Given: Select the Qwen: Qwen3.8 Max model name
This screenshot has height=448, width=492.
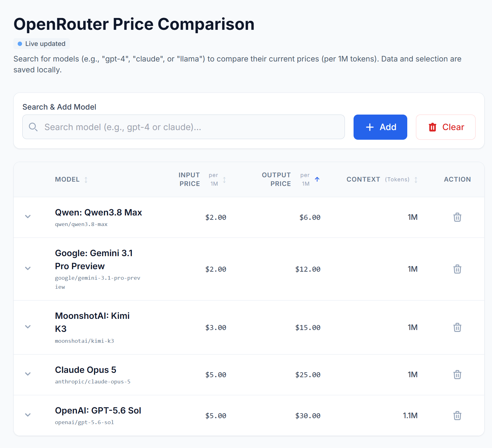Looking at the screenshot, I should (98, 213).
